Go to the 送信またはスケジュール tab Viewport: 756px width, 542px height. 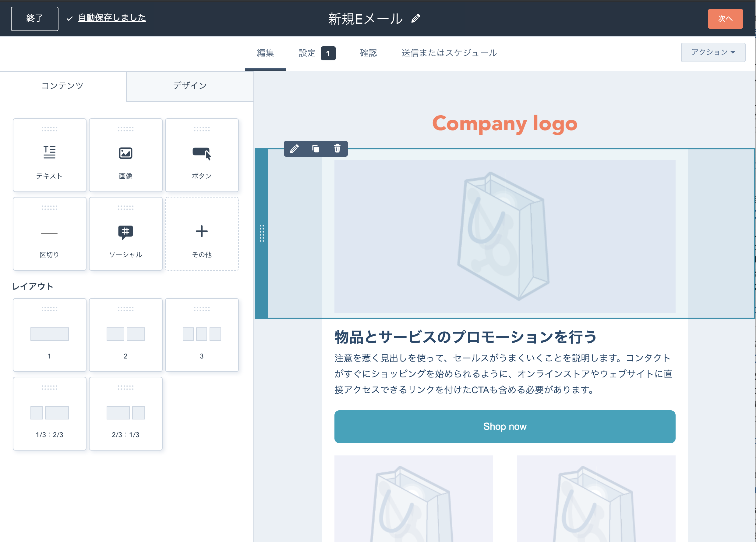pos(449,53)
